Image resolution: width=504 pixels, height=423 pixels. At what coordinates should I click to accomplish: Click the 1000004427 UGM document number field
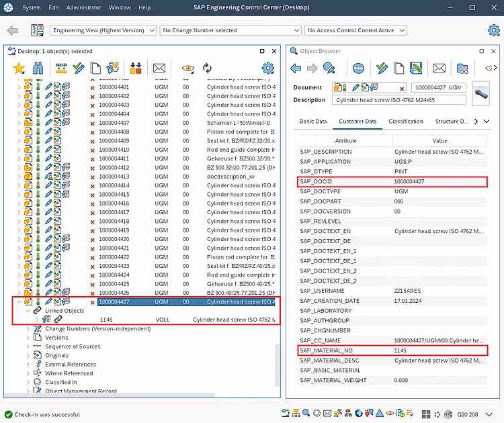click(x=438, y=87)
